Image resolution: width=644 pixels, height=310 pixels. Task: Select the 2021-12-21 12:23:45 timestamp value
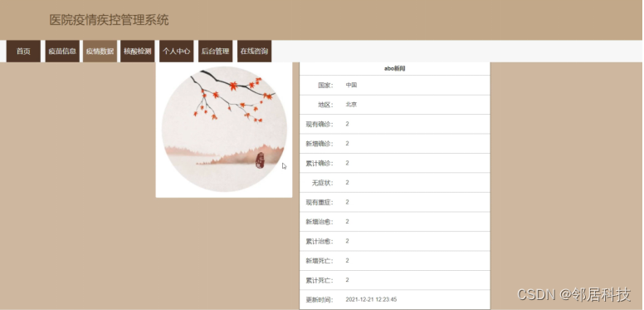(371, 300)
